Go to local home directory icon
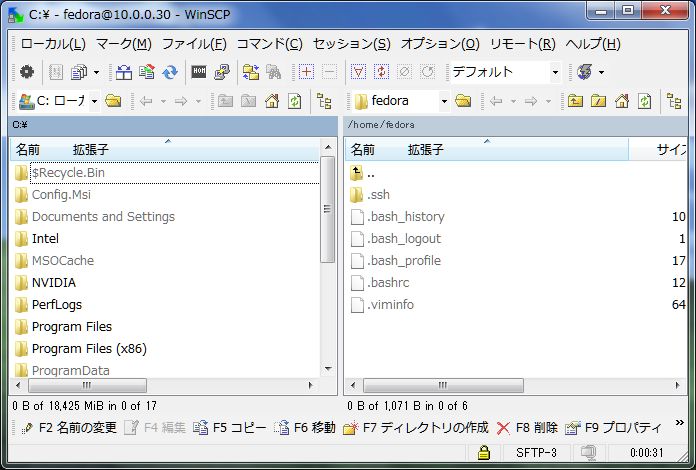Screen dimensions: 696x470 272,101
